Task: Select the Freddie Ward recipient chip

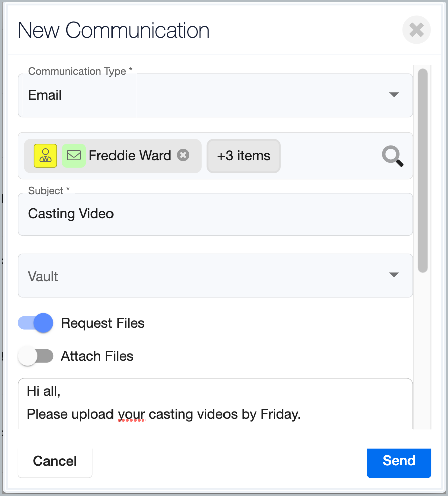Action: click(130, 156)
